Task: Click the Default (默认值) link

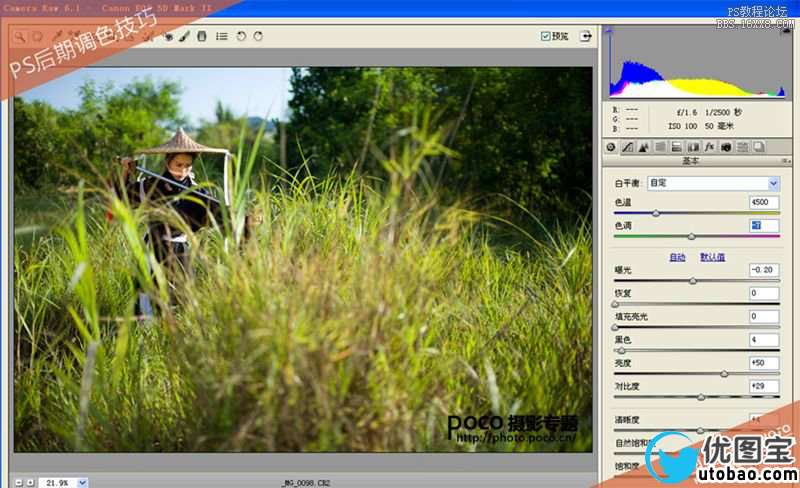Action: tap(712, 257)
